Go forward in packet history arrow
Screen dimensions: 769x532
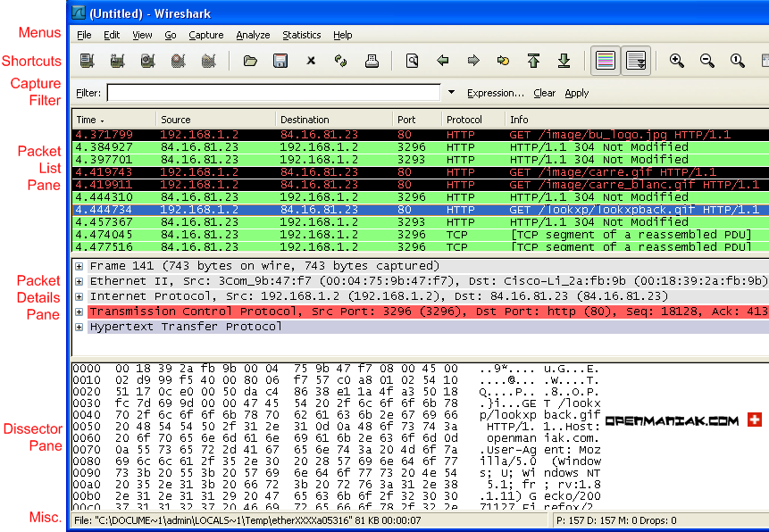[473, 61]
